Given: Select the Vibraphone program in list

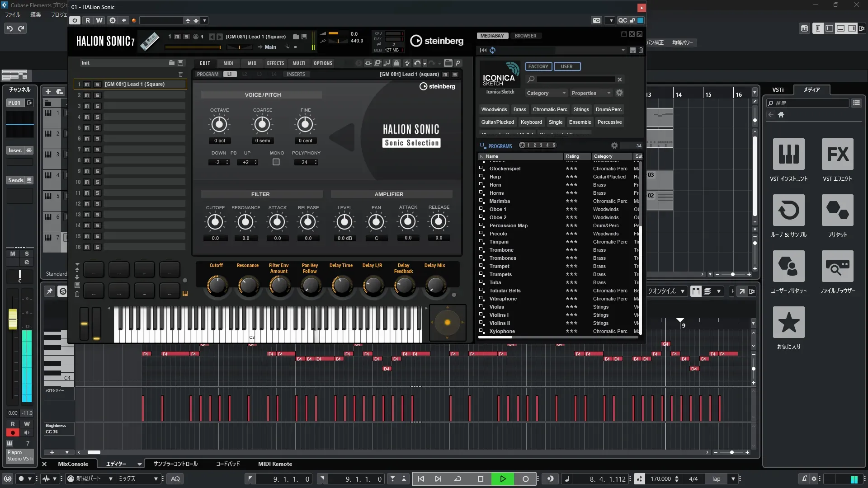Looking at the screenshot, I should 503,299.
